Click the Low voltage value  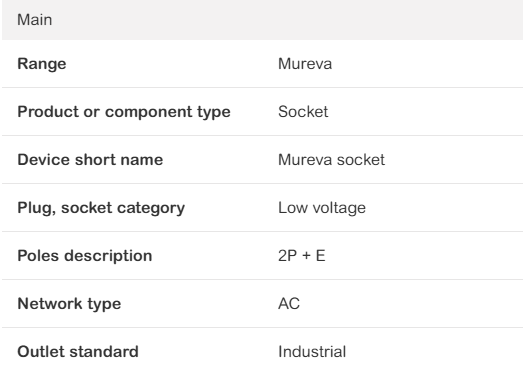[x=322, y=208]
